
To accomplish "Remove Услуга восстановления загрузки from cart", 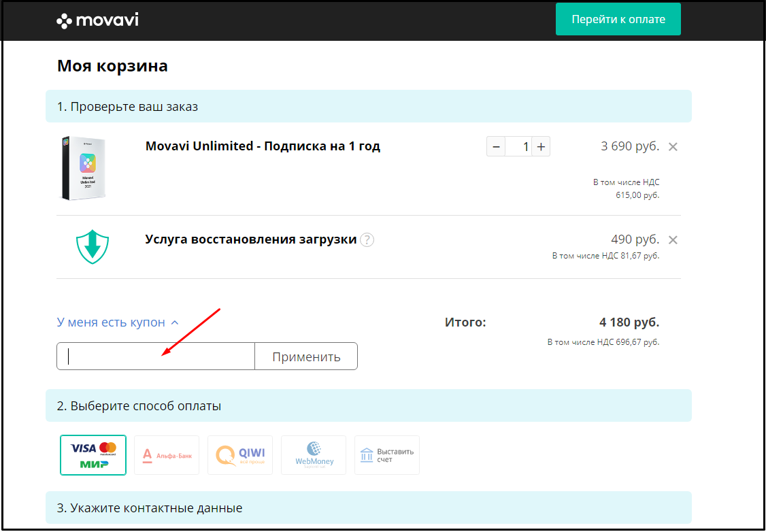I will [x=673, y=240].
